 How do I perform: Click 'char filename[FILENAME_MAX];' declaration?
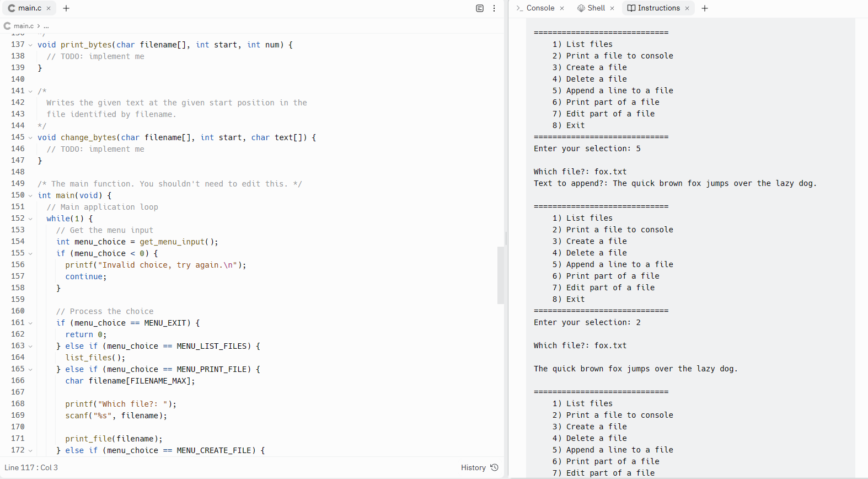coord(130,381)
